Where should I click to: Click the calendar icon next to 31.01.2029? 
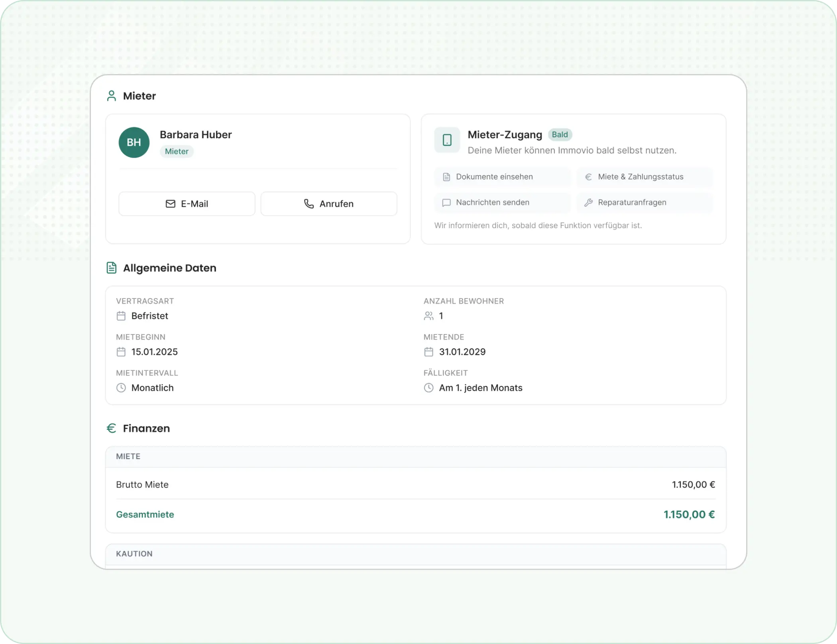428,352
